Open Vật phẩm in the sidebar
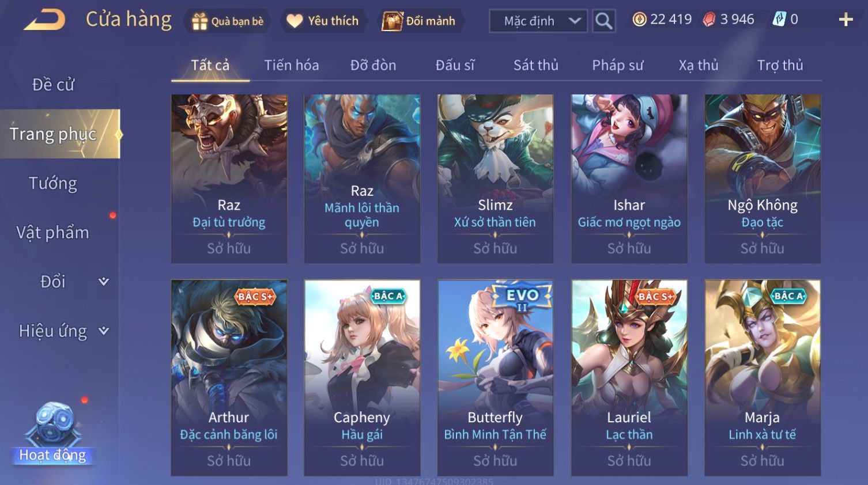868x485 pixels. 53,233
